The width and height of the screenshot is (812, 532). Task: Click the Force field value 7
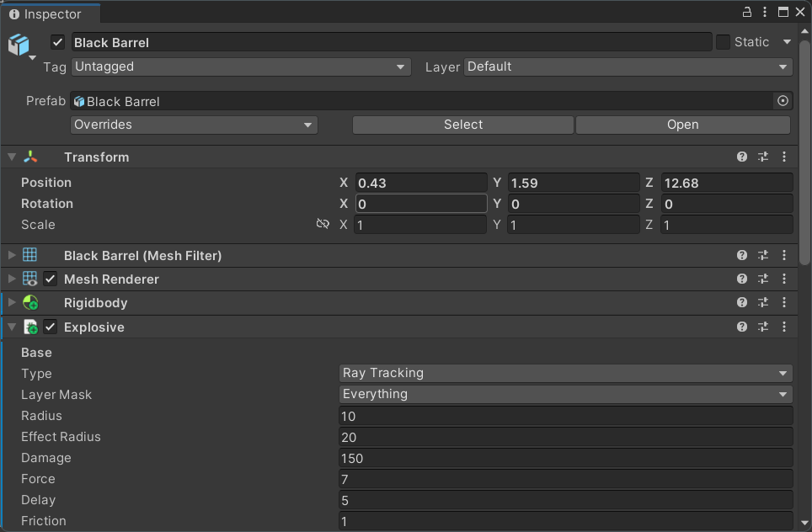click(565, 479)
